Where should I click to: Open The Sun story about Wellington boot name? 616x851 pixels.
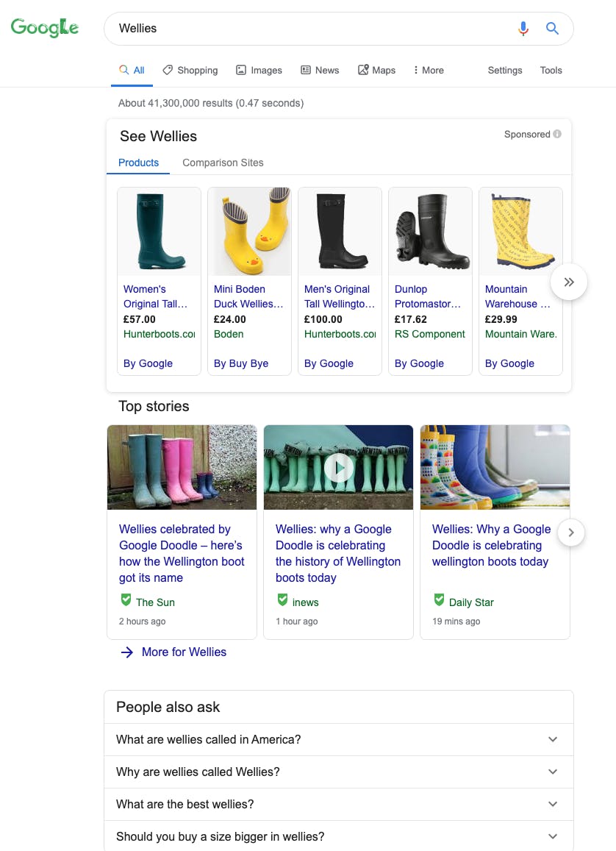point(182,553)
